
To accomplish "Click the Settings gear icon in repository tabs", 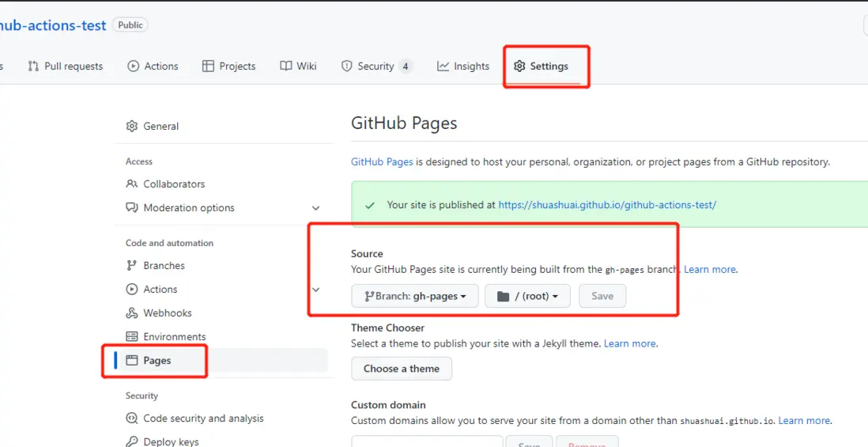I will [x=519, y=66].
